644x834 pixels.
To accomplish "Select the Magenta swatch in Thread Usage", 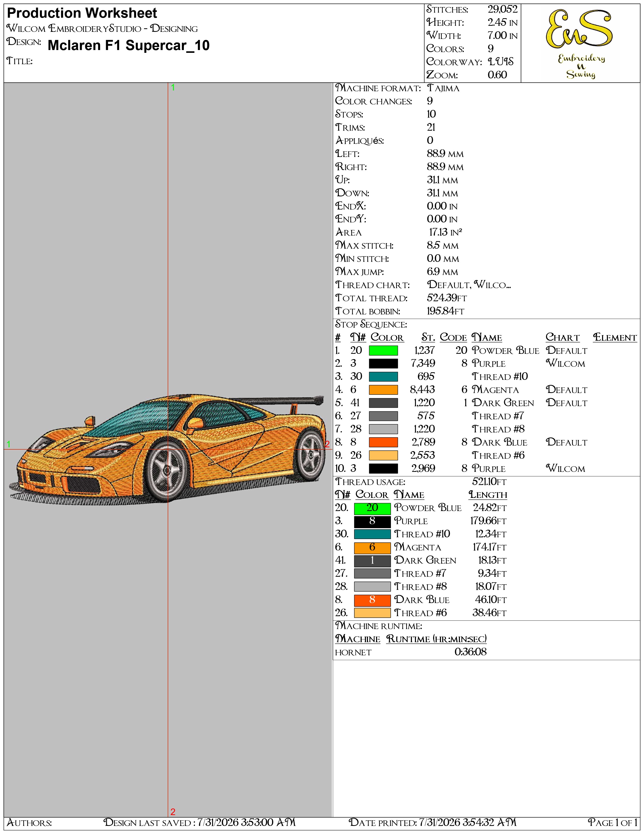I will click(372, 548).
